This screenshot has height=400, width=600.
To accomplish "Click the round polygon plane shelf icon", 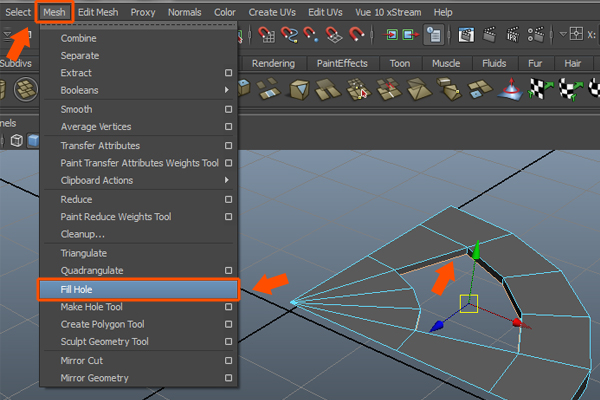I will [x=26, y=90].
